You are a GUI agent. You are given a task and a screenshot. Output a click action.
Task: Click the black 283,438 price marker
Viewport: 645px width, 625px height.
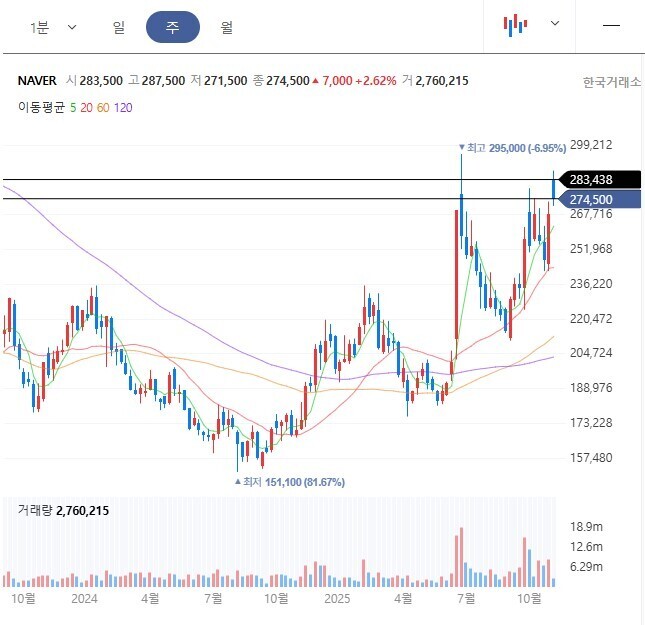coord(600,180)
